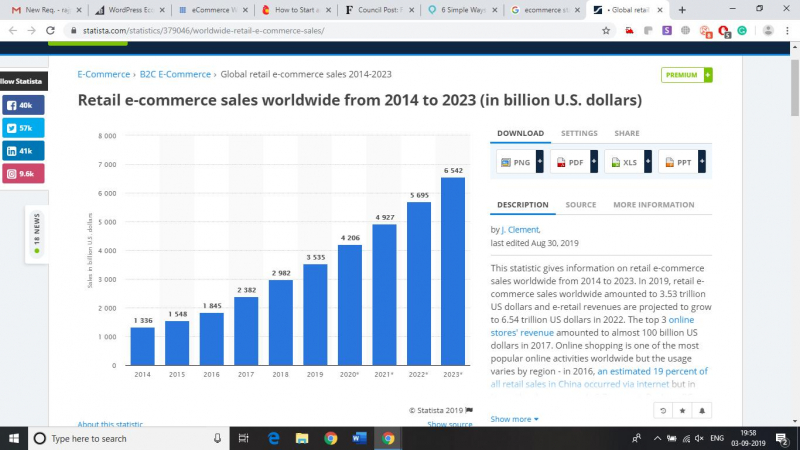Click the 2019 bar showing 3 535
The width and height of the screenshot is (800, 450).
[x=315, y=315]
